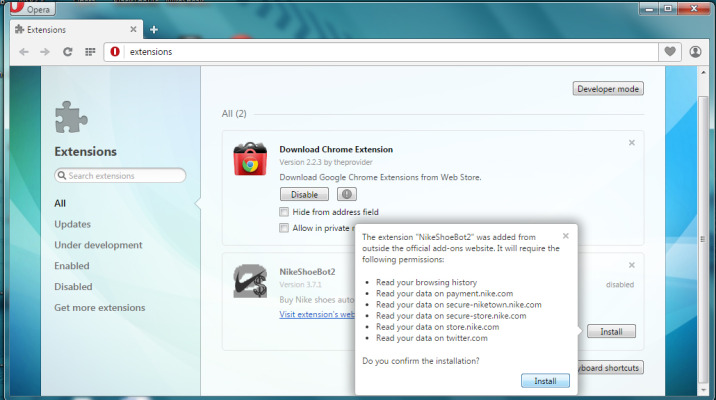Open Download Chrome Extension details info button

[347, 194]
